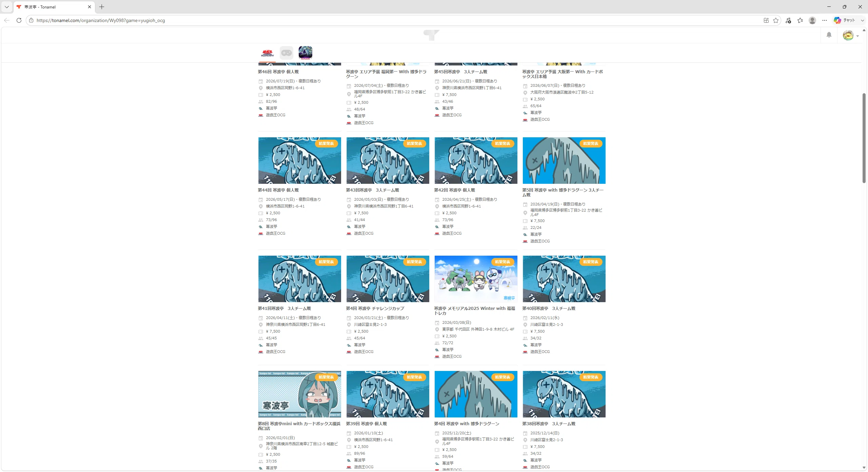
Task: Open the notifications bell
Action: coord(829,35)
